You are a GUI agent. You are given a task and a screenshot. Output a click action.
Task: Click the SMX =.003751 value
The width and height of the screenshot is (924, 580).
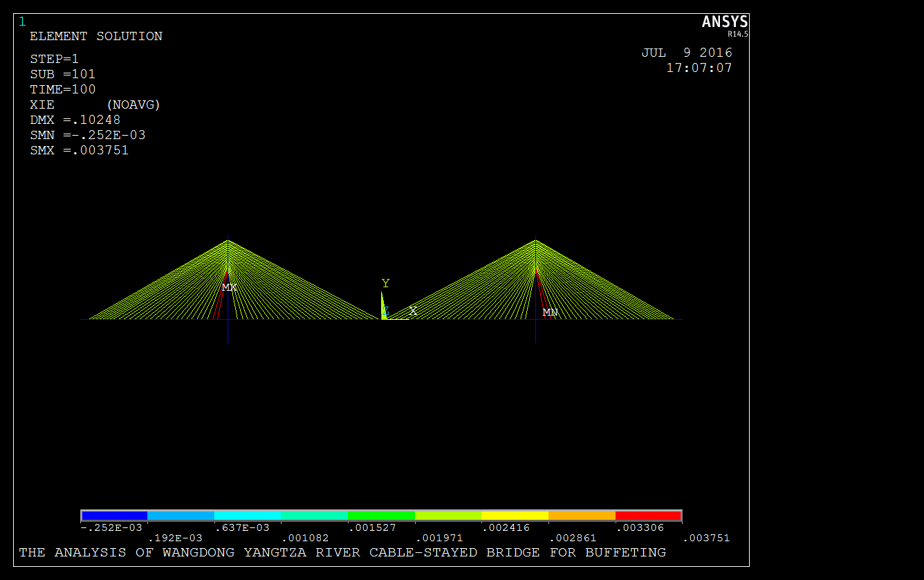[80, 150]
